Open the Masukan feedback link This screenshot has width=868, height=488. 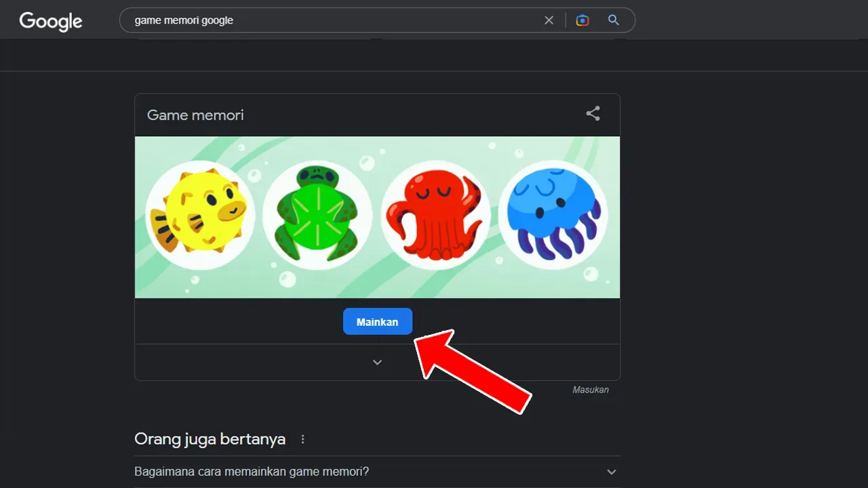[591, 390]
